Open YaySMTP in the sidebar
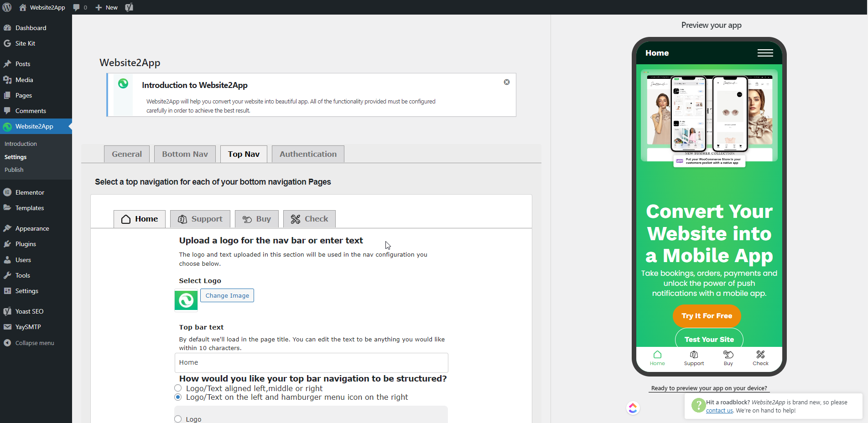This screenshot has width=868, height=423. 36,327
